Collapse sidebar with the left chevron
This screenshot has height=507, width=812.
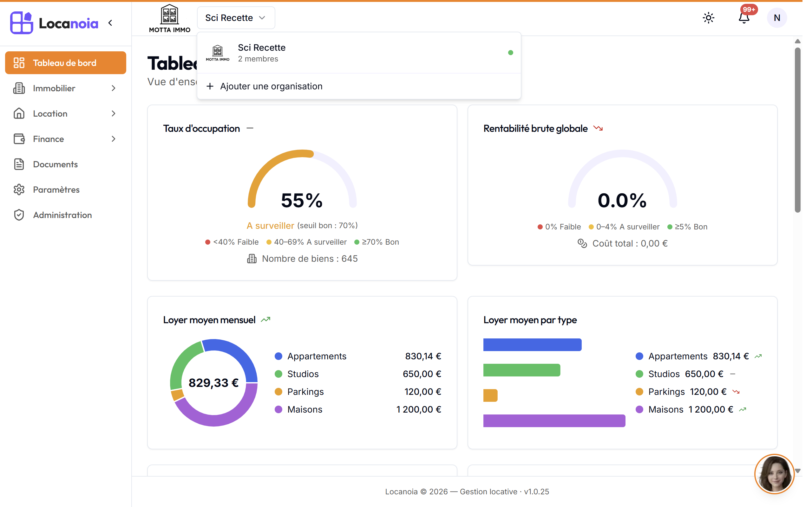coord(110,23)
